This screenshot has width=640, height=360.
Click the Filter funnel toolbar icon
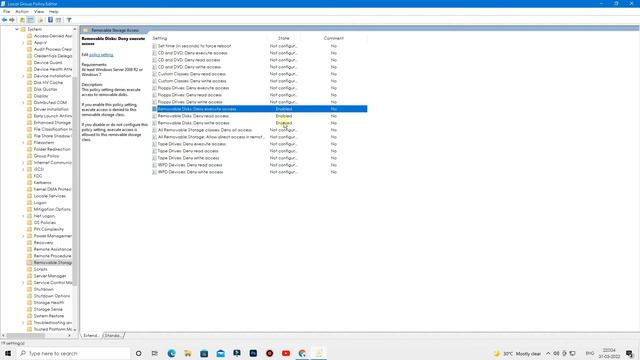pos(69,20)
